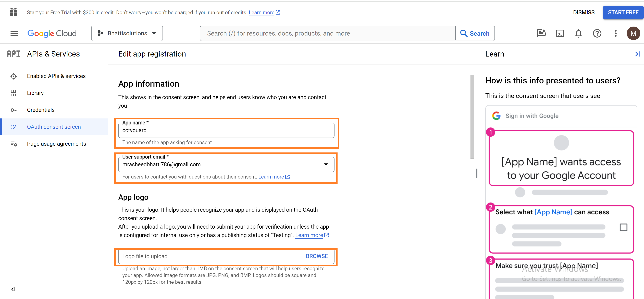Screen dimensions: 644x299
Task: Activate Cloud Shell terminal icon
Action: coord(560,33)
